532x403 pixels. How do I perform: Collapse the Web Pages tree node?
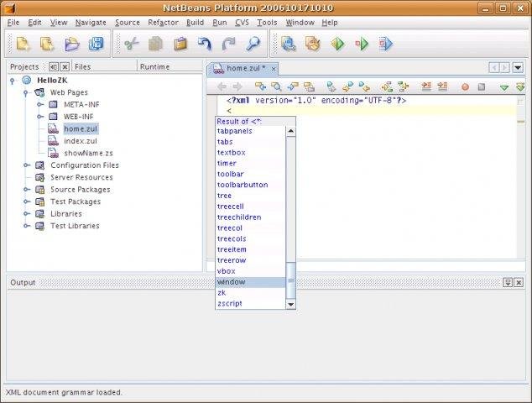(28, 92)
